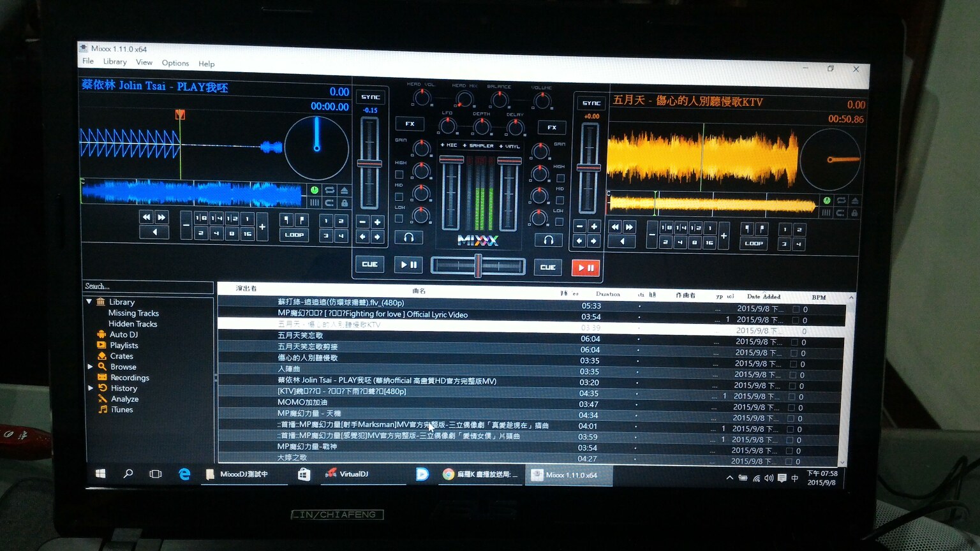Expand the SAMPLER section

pyautogui.click(x=478, y=146)
